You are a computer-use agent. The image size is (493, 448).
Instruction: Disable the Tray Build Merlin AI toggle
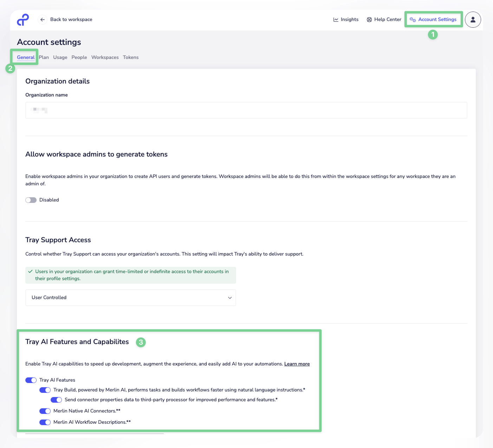point(45,390)
